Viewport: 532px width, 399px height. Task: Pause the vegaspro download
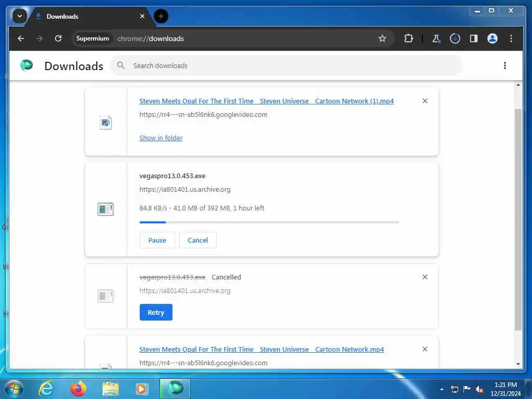tap(157, 240)
